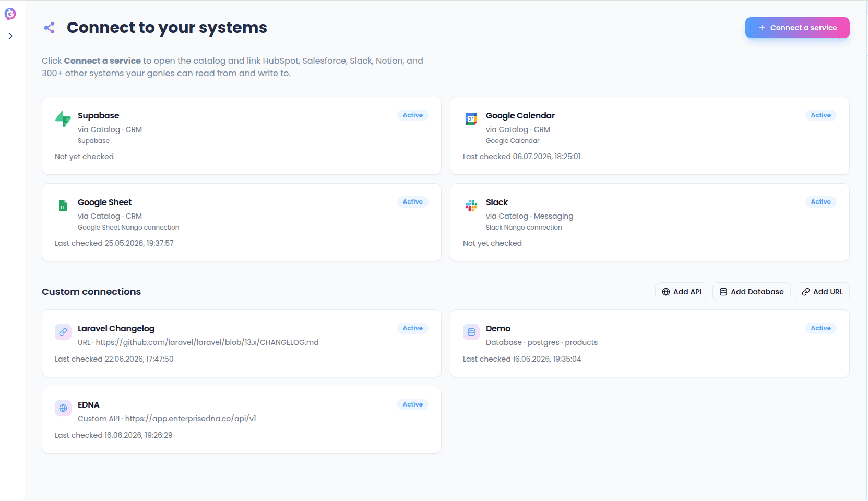Click the Active badge on Google Calendar card
Image resolution: width=868 pixels, height=501 pixels.
[x=821, y=115]
